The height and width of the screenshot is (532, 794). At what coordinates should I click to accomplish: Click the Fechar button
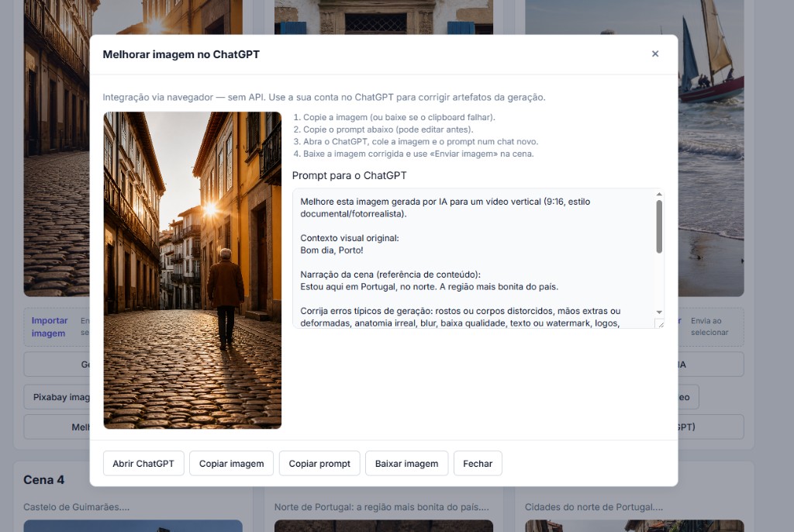coord(478,464)
